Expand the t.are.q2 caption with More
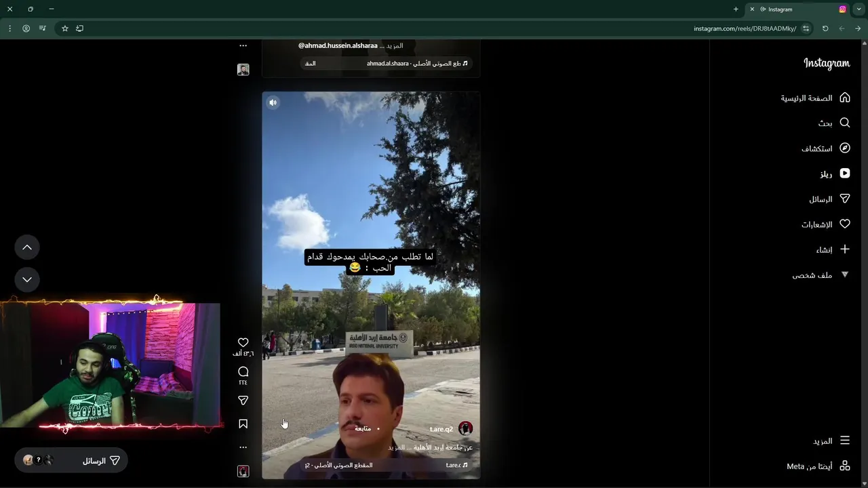The height and width of the screenshot is (488, 868). [396, 447]
